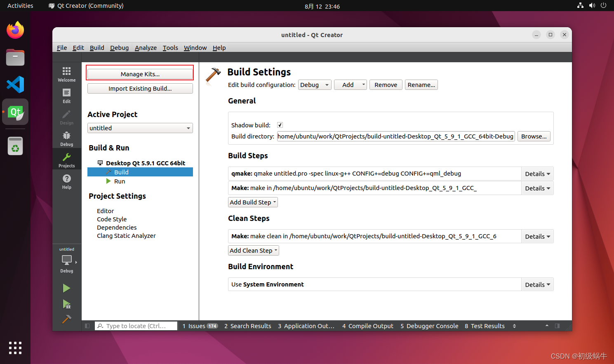Click the Qt Creator dock icon
The width and height of the screenshot is (614, 364).
pos(15,112)
